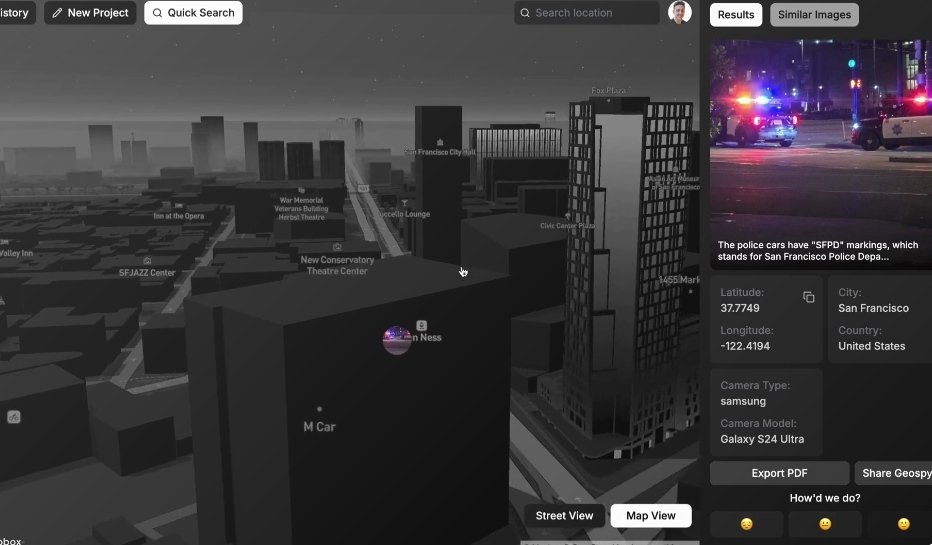Click the circular photo marker on map
Viewport: 932px width, 545px height.
coord(397,340)
